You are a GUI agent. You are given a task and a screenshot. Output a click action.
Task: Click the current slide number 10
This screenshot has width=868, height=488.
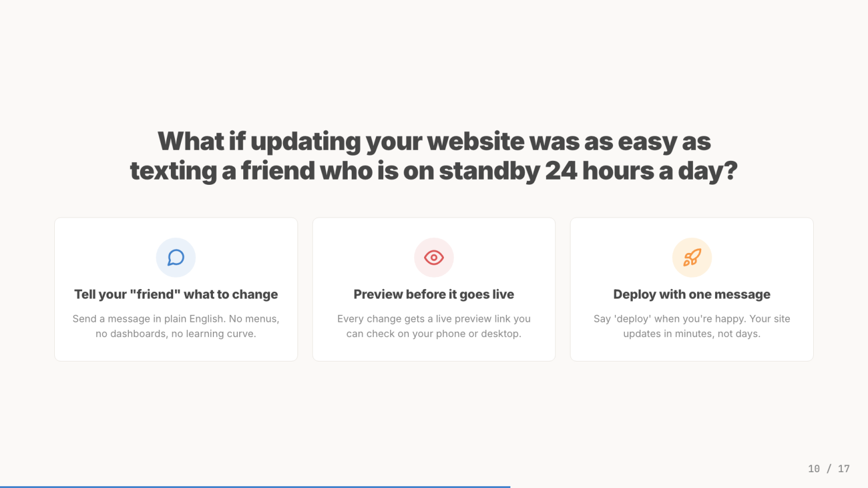coord(814,469)
